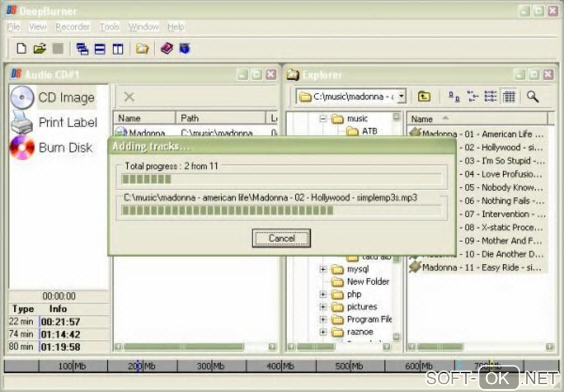564x392 pixels.
Task: Click the 01:14:42 value in the 74 min row
Action: 60,334
